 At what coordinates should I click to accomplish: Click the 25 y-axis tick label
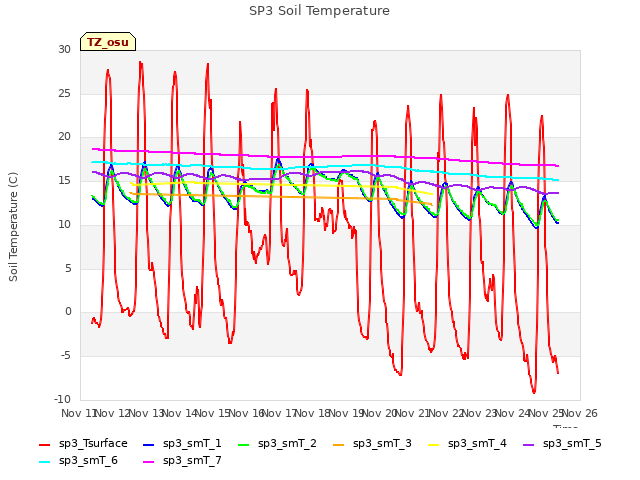64,93
